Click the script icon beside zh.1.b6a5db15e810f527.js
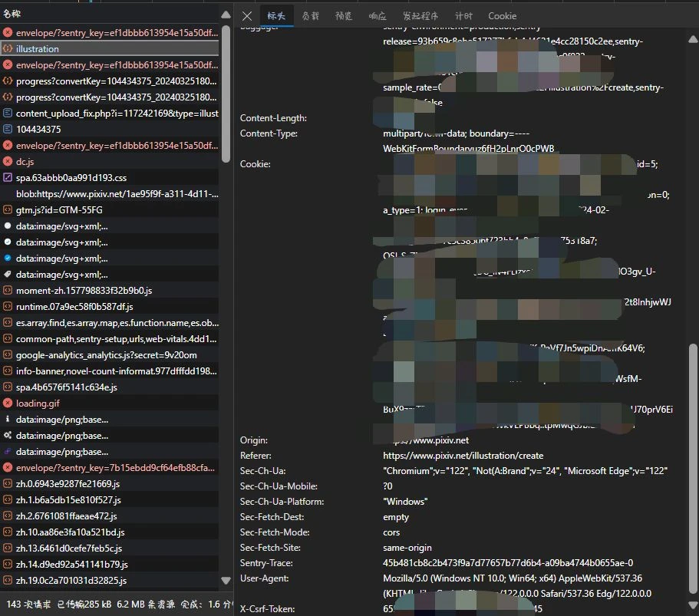Viewport: 699px width, 616px height. (8, 499)
